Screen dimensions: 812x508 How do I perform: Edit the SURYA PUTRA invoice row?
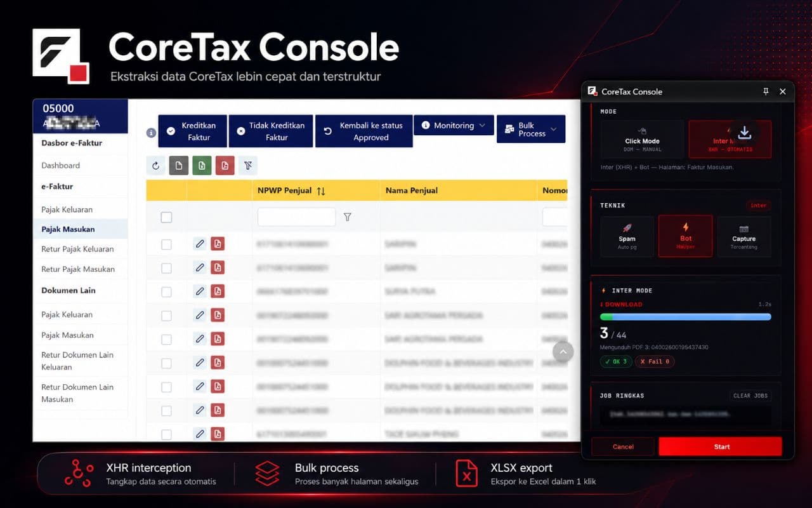tap(200, 291)
